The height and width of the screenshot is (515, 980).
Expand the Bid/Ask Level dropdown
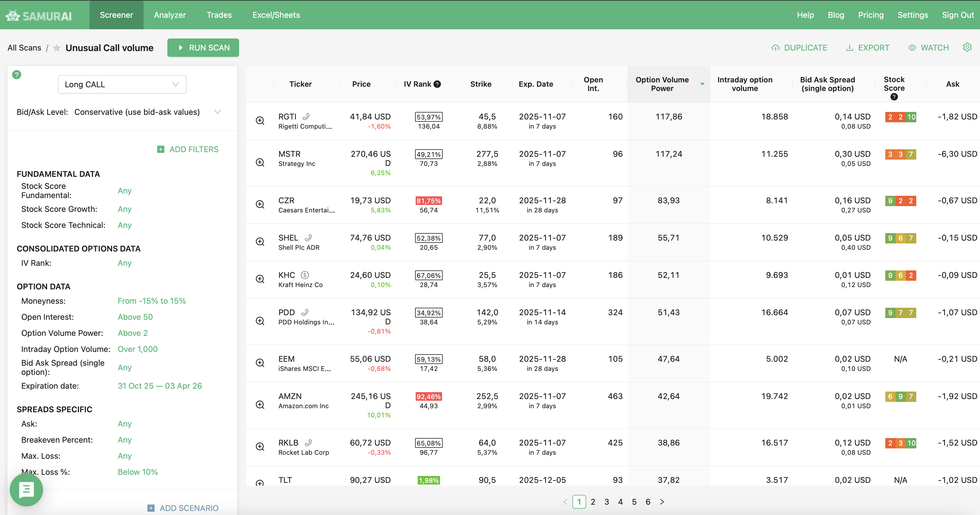(217, 112)
